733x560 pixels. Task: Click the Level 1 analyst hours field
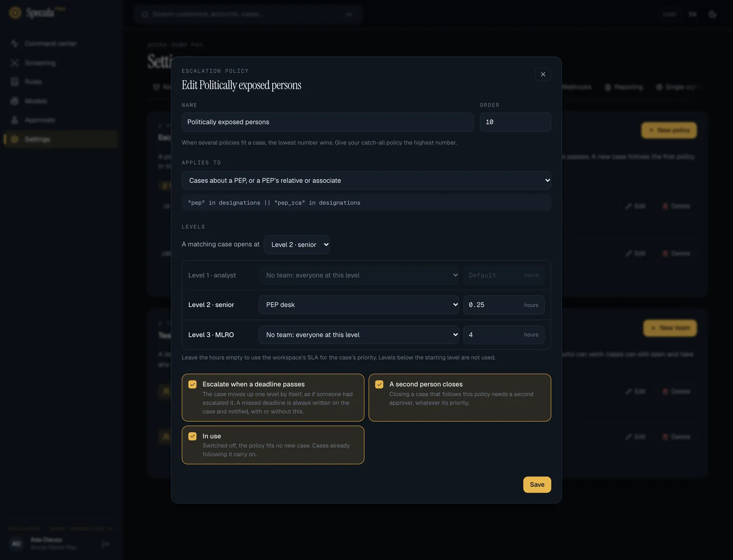point(503,275)
